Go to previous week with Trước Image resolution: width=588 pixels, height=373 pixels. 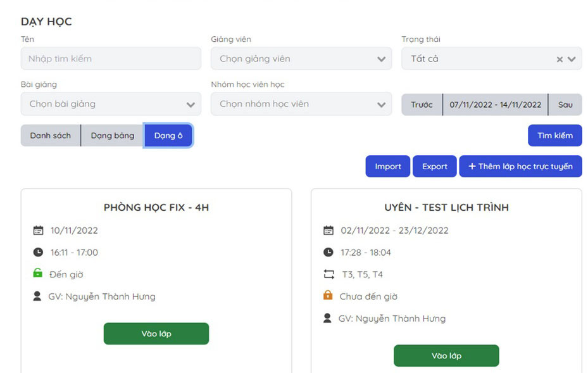pos(422,104)
